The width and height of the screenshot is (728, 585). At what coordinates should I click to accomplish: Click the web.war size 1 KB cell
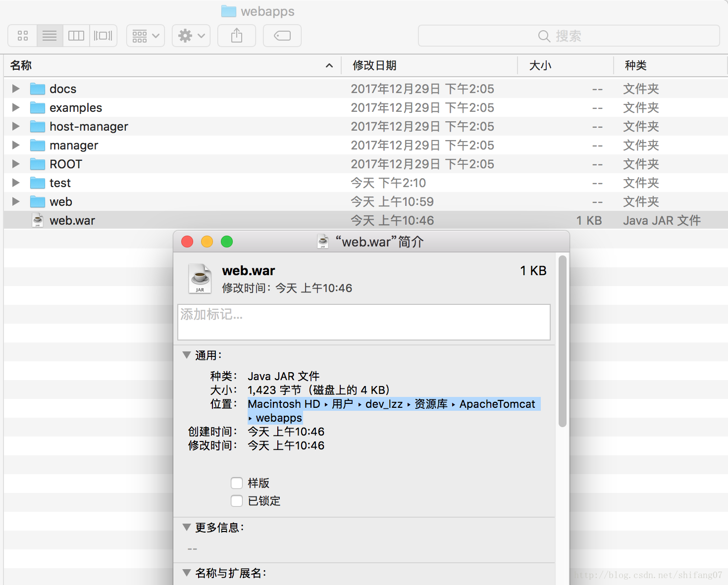589,221
